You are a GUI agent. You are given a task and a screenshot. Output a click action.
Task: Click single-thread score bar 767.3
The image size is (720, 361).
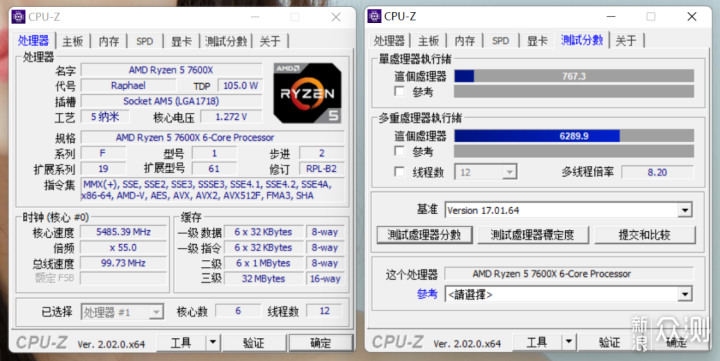pos(574,76)
